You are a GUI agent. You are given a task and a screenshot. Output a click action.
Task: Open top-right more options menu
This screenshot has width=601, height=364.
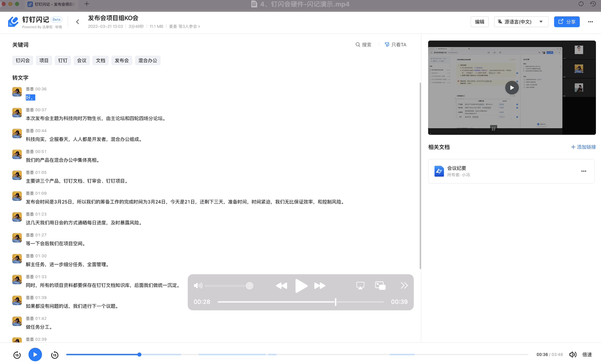tap(590, 22)
